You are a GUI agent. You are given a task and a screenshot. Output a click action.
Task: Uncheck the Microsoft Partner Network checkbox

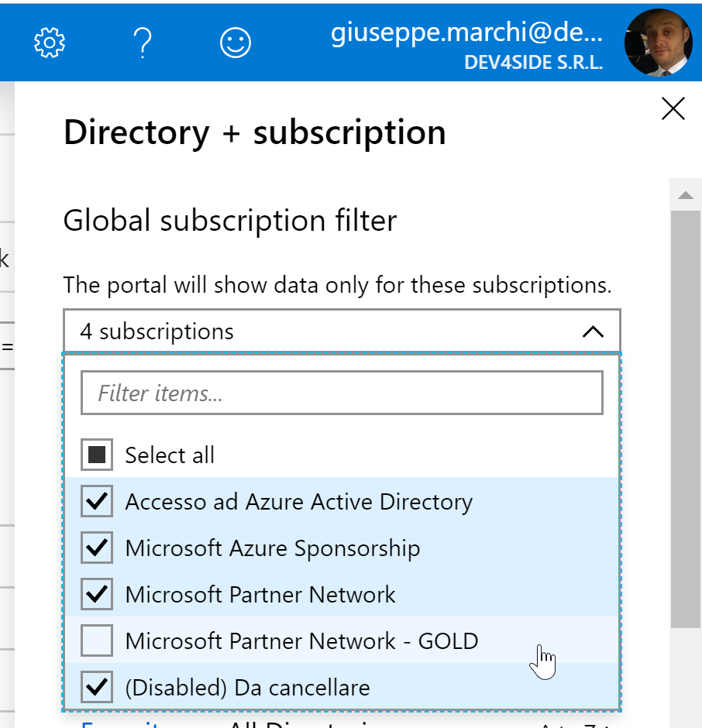97,594
